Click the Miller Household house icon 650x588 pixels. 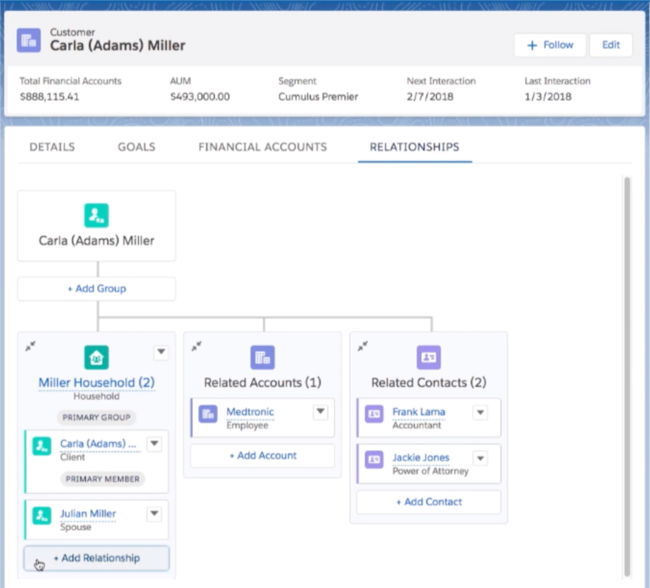pyautogui.click(x=96, y=357)
